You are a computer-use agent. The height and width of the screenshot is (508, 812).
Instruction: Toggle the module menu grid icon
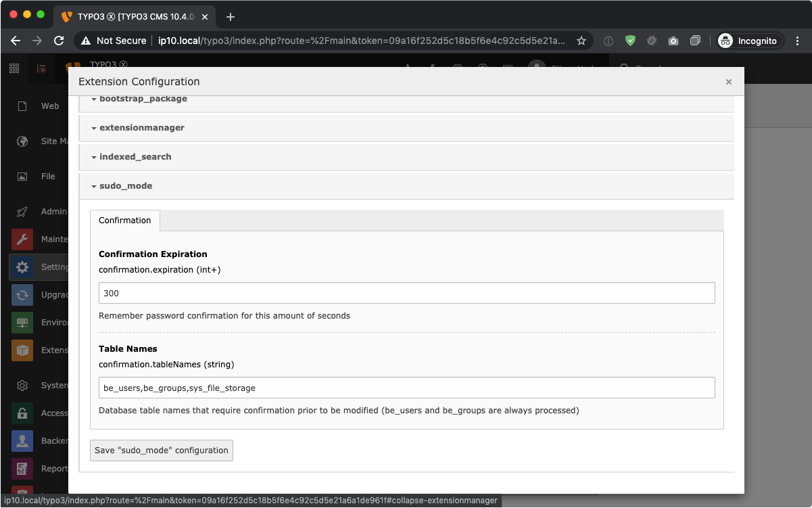tap(14, 68)
